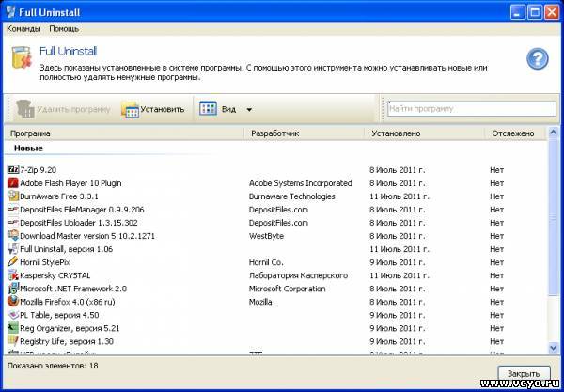Open help via the blue question mark icon
The width and height of the screenshot is (564, 392).
pyautogui.click(x=538, y=58)
